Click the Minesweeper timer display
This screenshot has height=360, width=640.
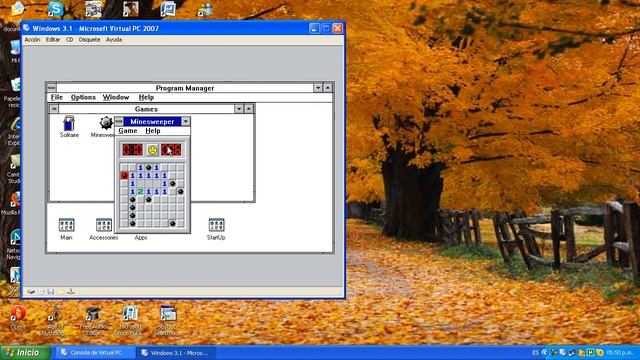(171, 150)
